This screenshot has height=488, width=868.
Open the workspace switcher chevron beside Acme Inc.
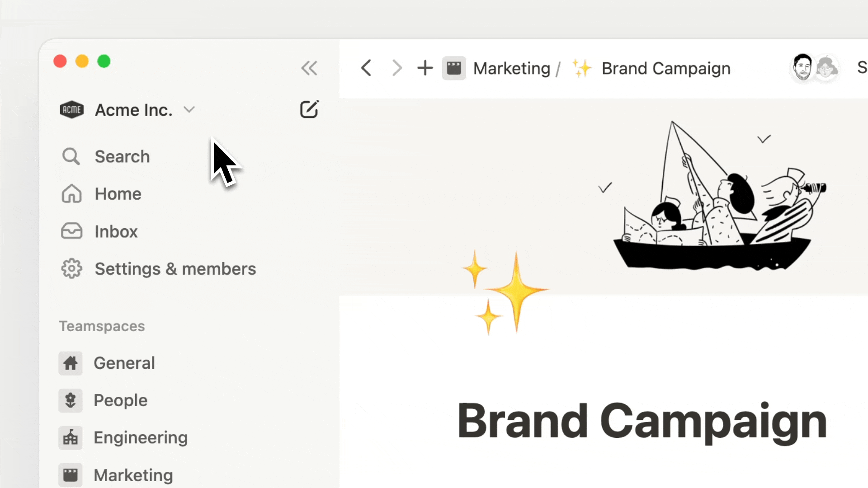189,110
